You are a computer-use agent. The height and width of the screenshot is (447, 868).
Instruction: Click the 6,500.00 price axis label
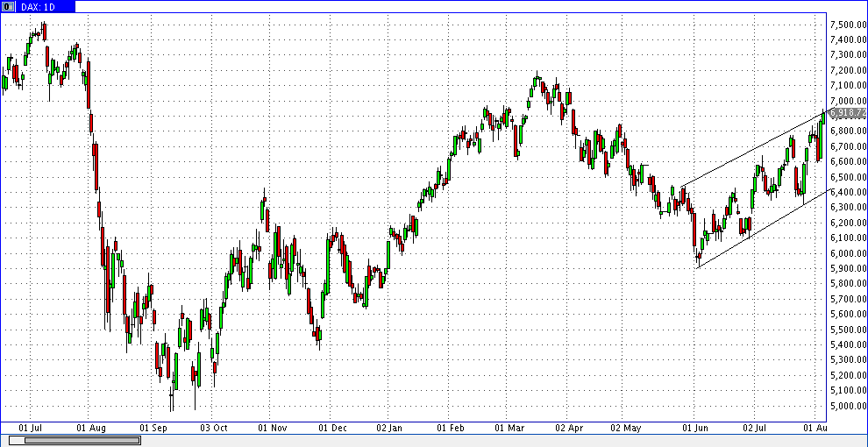[x=848, y=177]
